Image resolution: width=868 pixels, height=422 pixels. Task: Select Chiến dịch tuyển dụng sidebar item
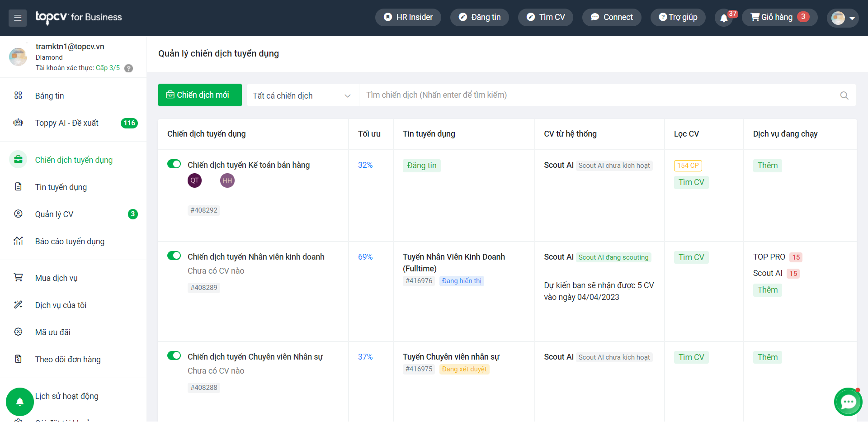point(73,160)
